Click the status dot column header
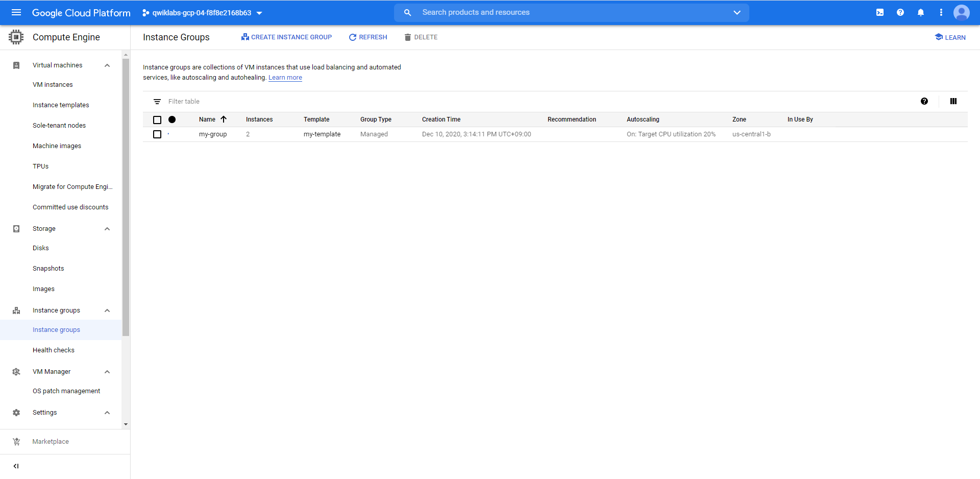980x479 pixels. tap(172, 119)
